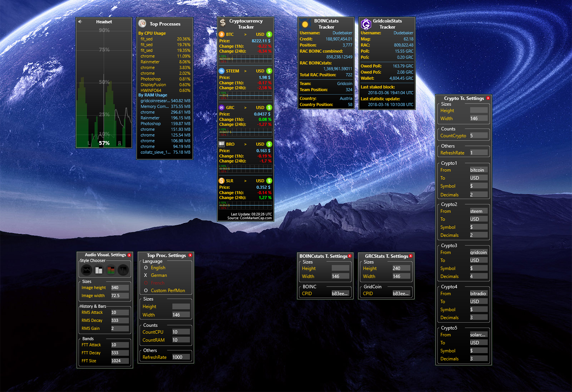This screenshot has height=392, width=572.
Task: Click the BRO coin icon
Action: (222, 144)
